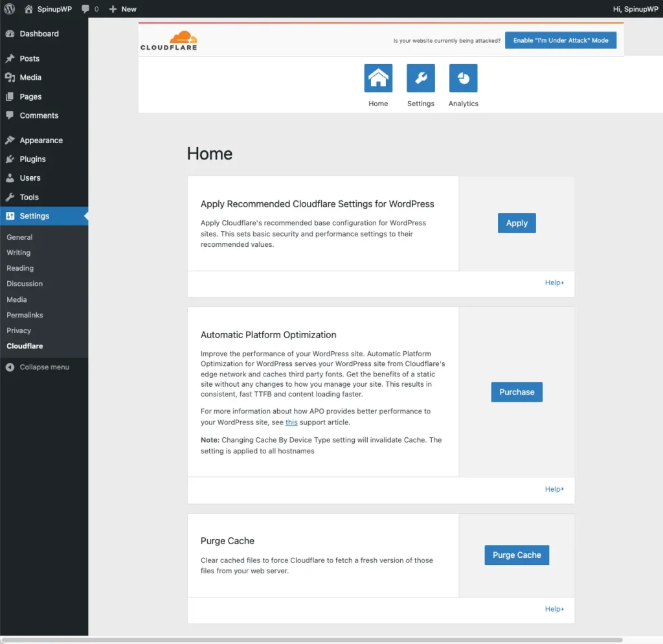
Task: Click the Cloudflare logo banner
Action: 168,40
